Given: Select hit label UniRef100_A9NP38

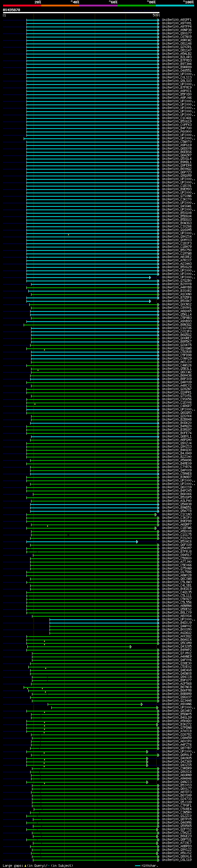Looking at the screenshot, I should point(176,30).
